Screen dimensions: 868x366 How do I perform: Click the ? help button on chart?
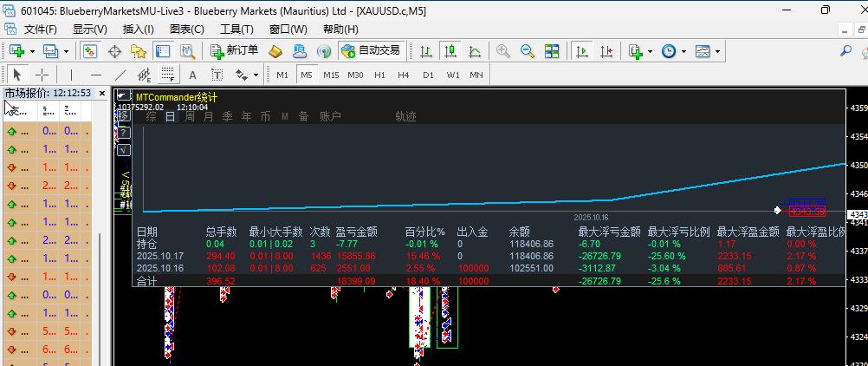124,133
